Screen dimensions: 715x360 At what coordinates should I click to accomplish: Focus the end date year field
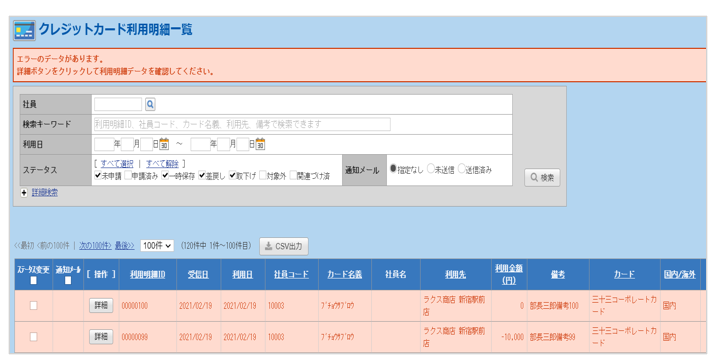(200, 144)
